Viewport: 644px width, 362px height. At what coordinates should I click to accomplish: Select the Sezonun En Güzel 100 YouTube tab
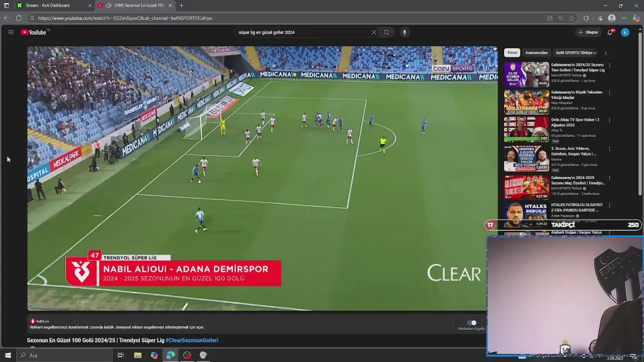tap(135, 5)
